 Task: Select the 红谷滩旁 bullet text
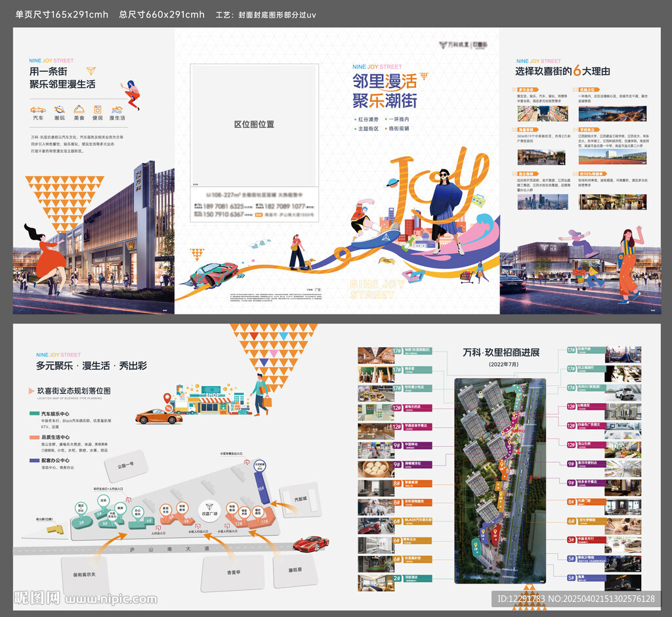pos(368,119)
